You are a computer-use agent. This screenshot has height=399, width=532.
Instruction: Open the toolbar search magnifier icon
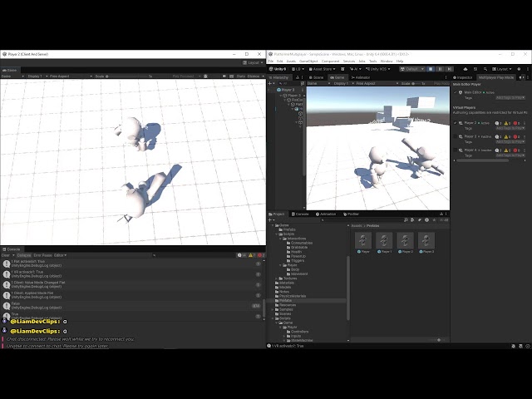click(485, 69)
